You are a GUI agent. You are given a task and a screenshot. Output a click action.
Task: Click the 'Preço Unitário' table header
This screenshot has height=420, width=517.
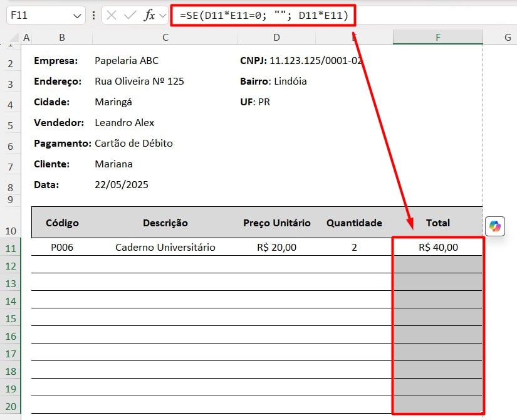click(x=276, y=223)
